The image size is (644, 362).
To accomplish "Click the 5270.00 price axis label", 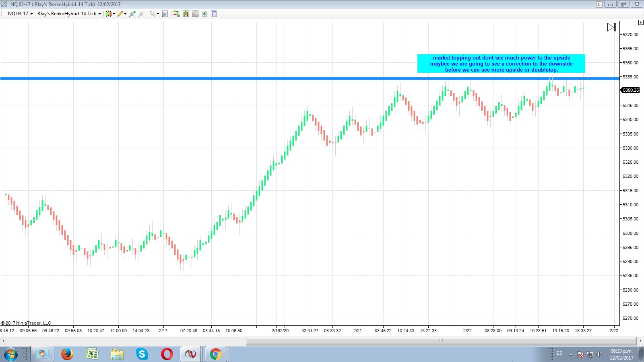I will (630, 318).
